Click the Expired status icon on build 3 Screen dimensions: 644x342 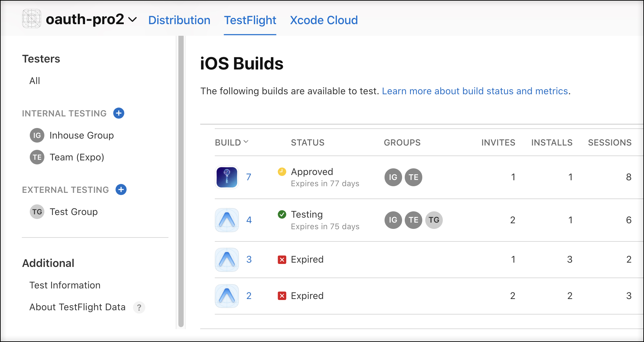(282, 260)
